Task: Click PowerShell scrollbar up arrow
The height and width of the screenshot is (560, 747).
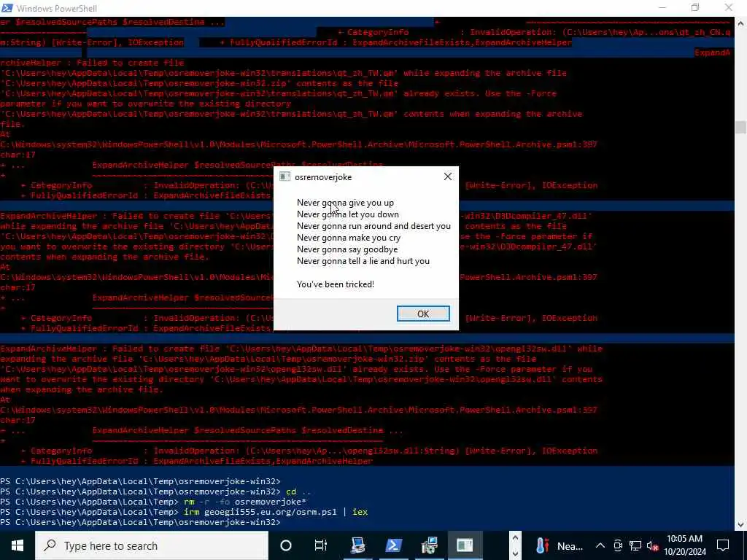Action: (x=740, y=23)
